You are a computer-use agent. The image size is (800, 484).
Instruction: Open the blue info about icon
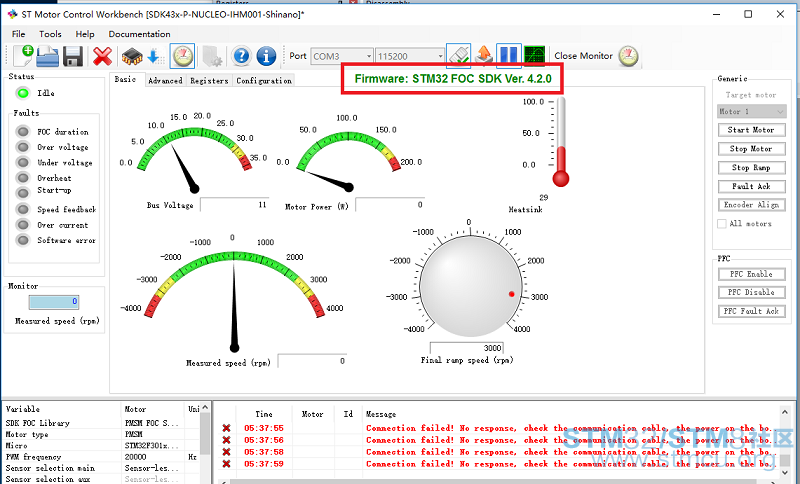click(x=266, y=56)
